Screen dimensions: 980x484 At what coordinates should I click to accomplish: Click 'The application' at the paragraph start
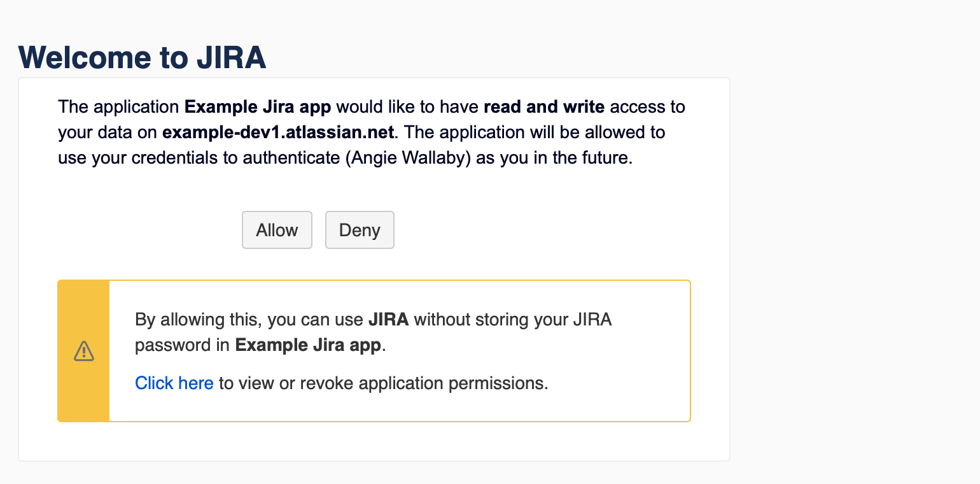tap(118, 106)
